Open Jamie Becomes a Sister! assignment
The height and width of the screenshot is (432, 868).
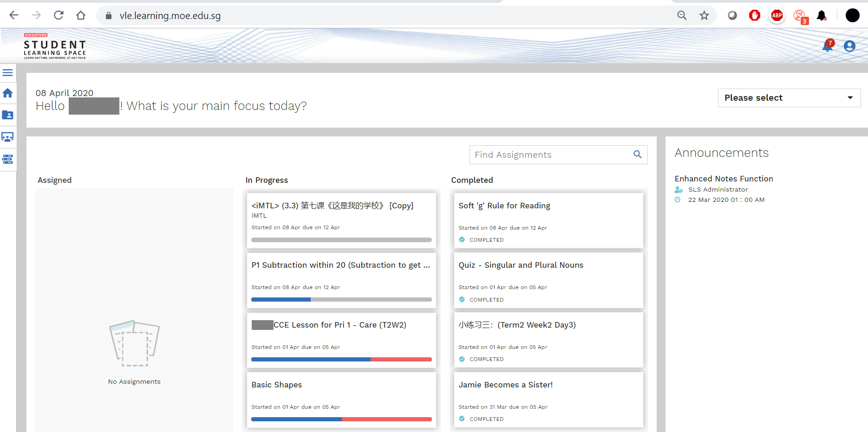click(548, 400)
